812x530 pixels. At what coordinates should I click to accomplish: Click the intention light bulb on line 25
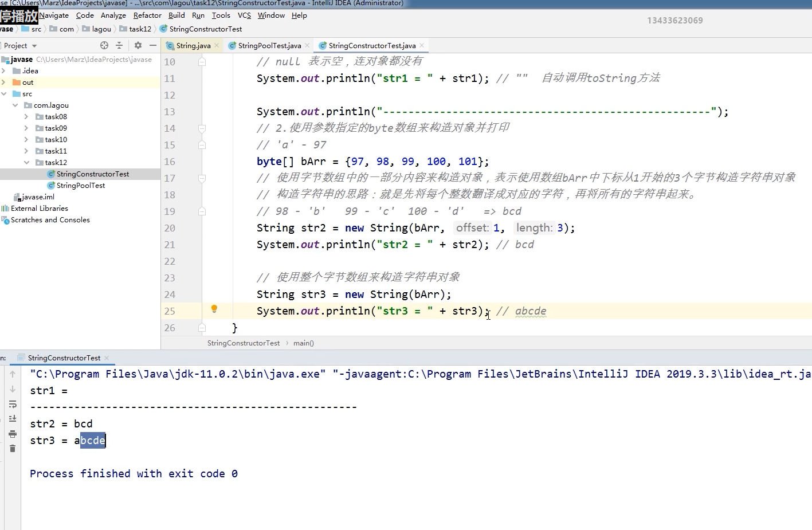[x=214, y=309]
